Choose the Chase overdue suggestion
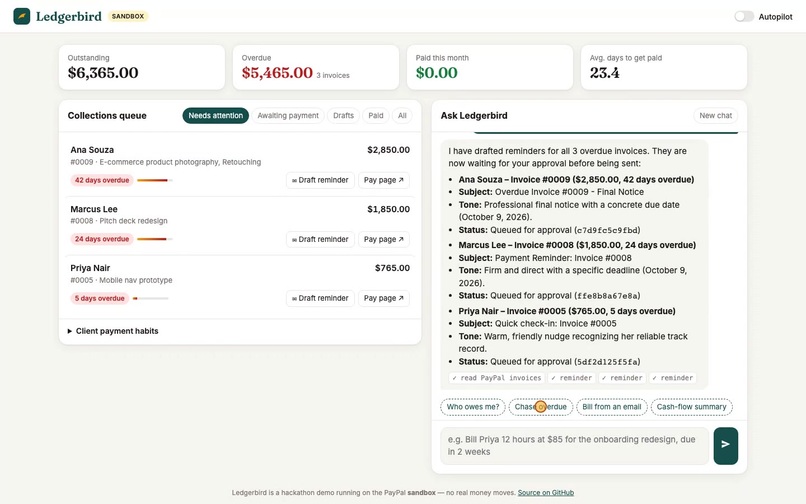The width and height of the screenshot is (806, 504). [540, 407]
